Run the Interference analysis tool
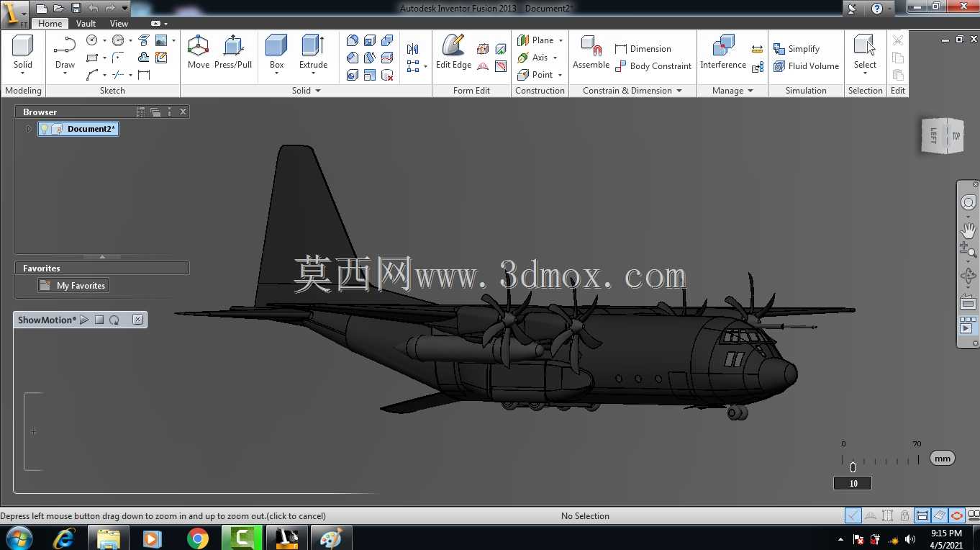 pyautogui.click(x=723, y=52)
